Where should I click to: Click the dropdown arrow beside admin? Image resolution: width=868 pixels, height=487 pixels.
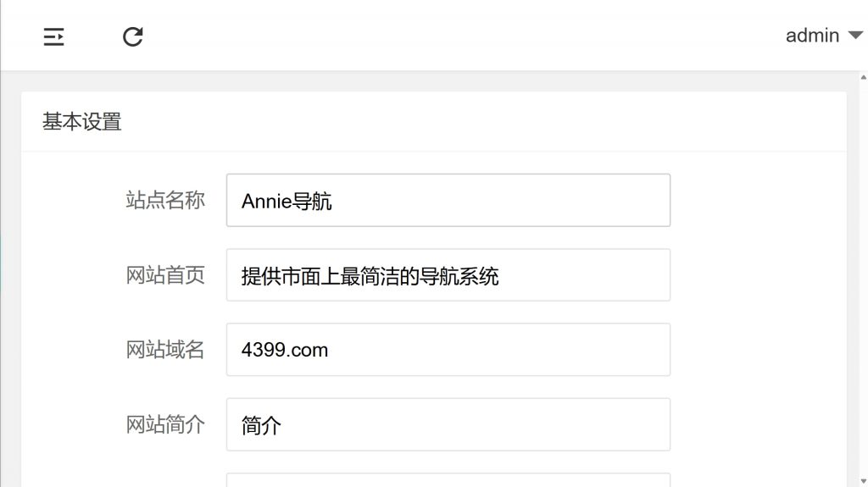855,36
